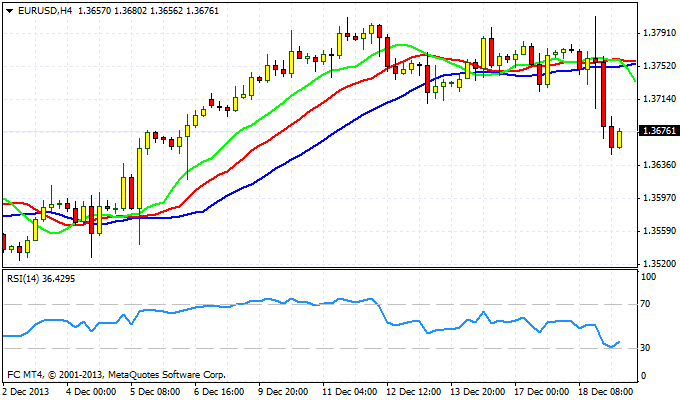Click the 2 Dec 2013 time label
Image resolution: width=680 pixels, height=400 pixels.
pyautogui.click(x=26, y=391)
